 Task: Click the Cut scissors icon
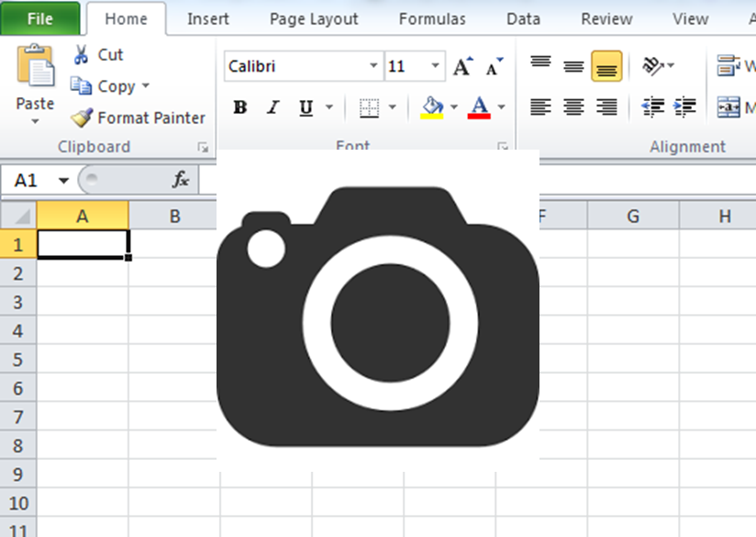tap(82, 55)
